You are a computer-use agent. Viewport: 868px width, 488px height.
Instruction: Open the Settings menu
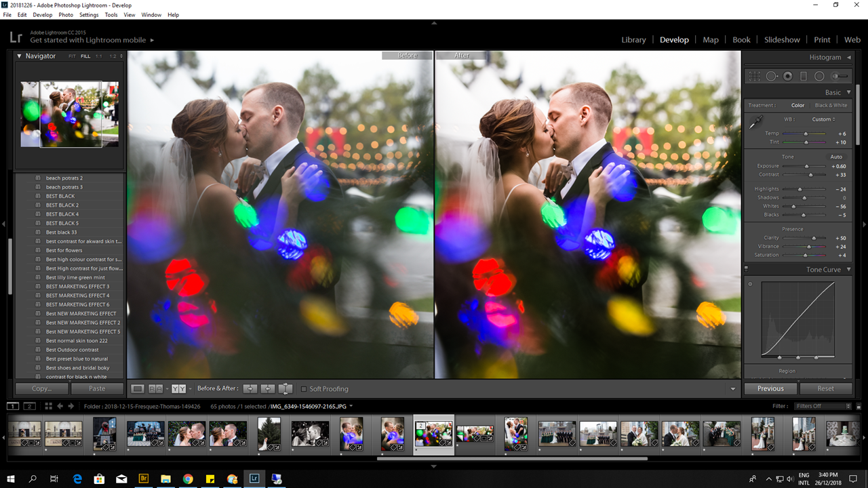(x=89, y=14)
